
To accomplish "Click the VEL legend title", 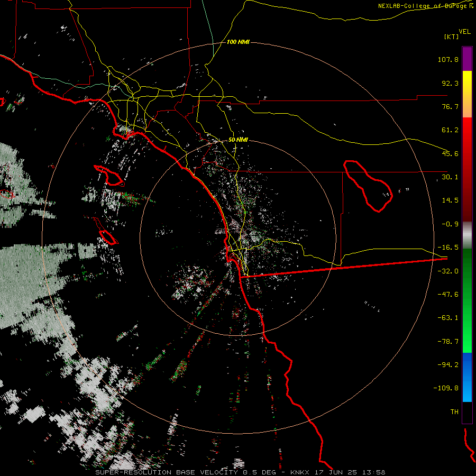I will point(464,32).
